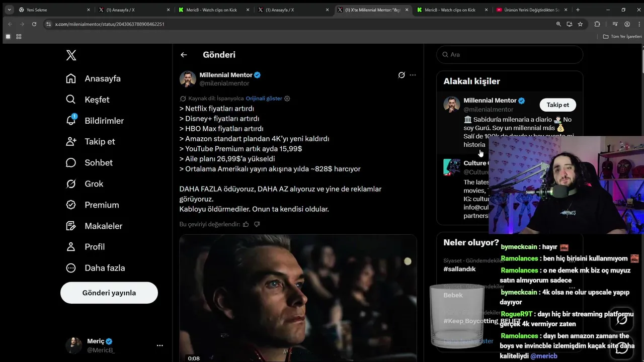This screenshot has width=644, height=362.
Task: Open the Chrome profile avatar icon
Action: click(x=627, y=24)
